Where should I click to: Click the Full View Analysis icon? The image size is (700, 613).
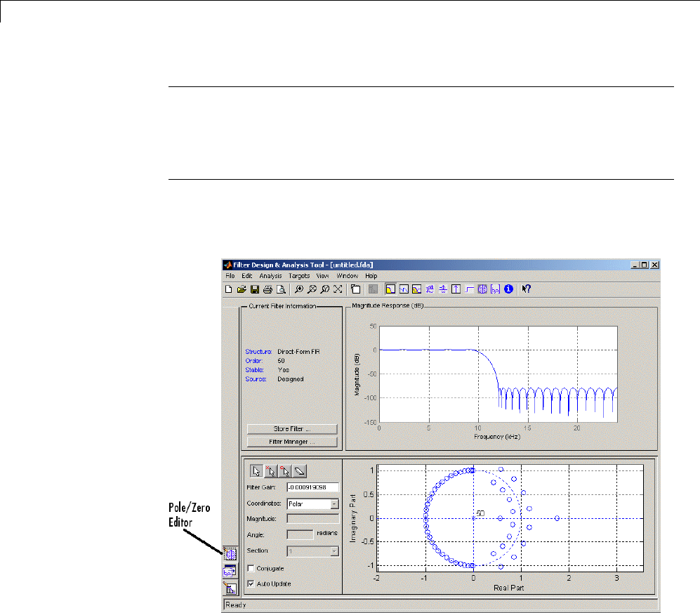coord(356,289)
